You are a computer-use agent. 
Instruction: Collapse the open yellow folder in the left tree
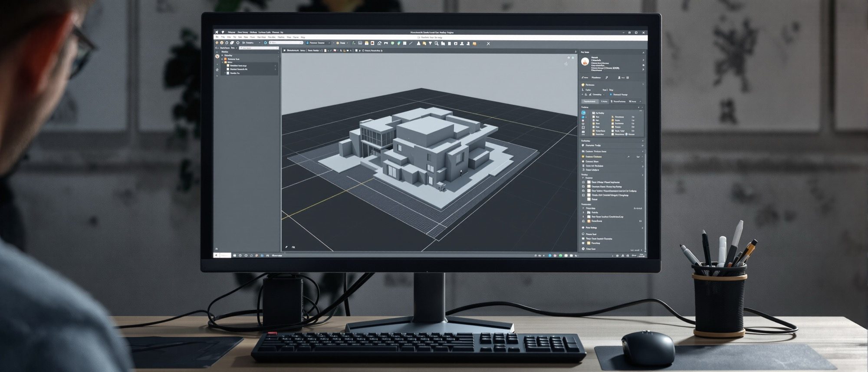[x=223, y=62]
